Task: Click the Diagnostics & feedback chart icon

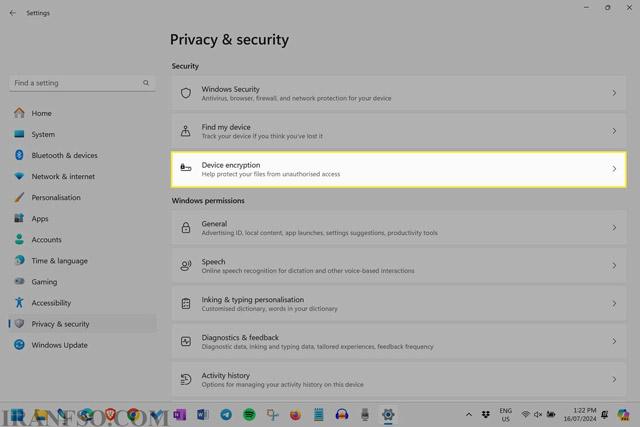Action: pyautogui.click(x=186, y=341)
